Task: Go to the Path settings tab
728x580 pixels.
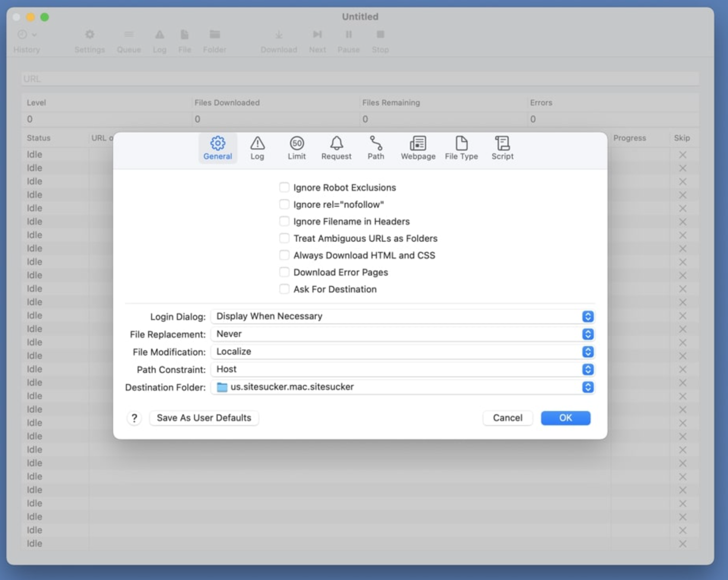Action: [x=376, y=148]
